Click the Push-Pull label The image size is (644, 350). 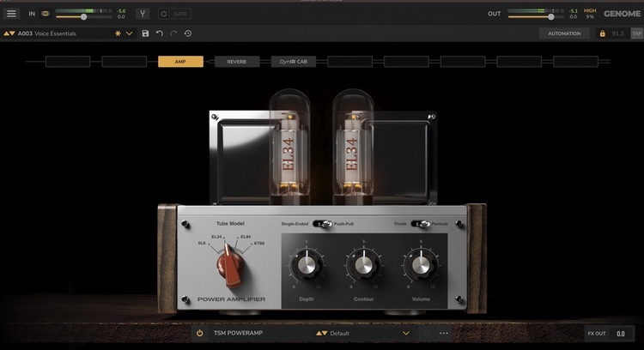pos(343,224)
